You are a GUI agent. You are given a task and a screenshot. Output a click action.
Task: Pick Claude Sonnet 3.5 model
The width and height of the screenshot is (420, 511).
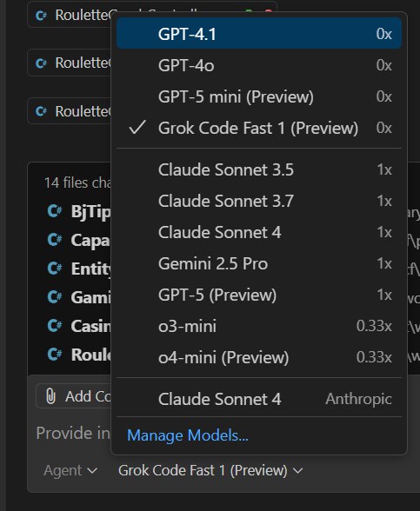pyautogui.click(x=259, y=169)
